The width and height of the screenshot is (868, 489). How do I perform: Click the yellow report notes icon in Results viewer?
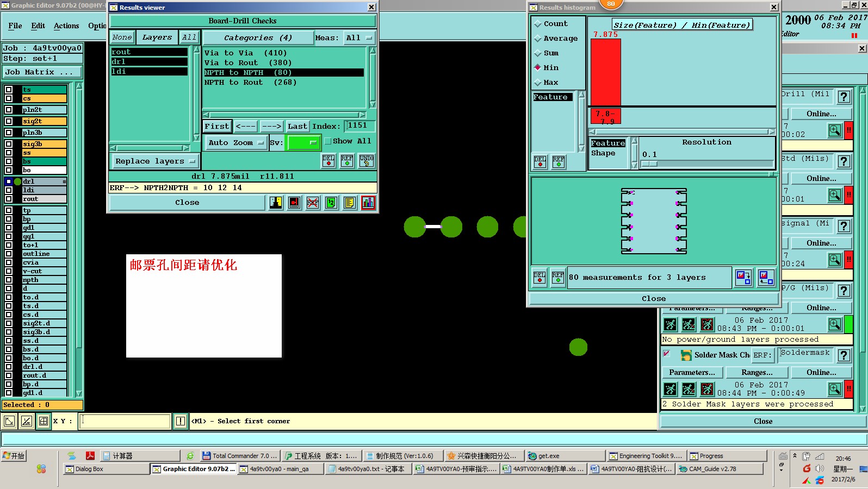pyautogui.click(x=350, y=203)
